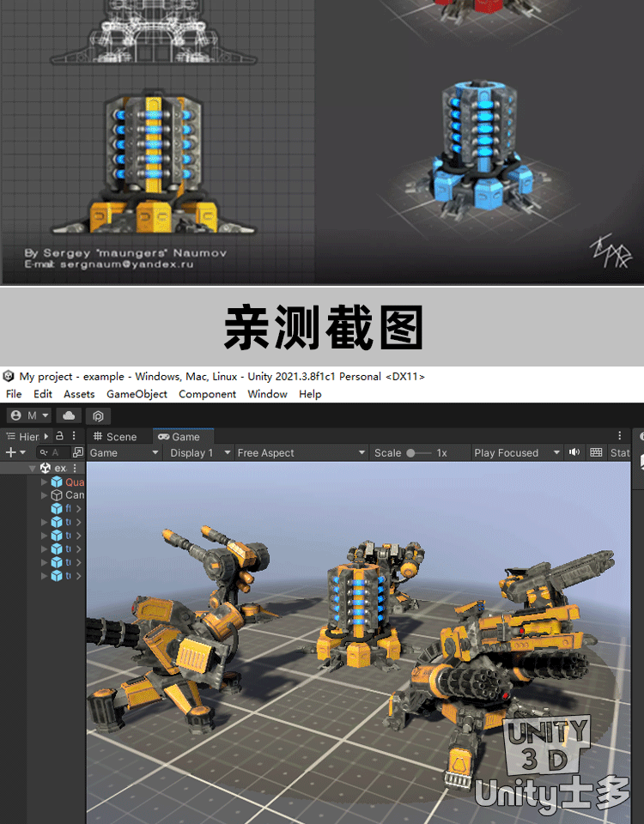Image resolution: width=644 pixels, height=824 pixels.
Task: Open the Unity version control icon
Action: point(98,415)
